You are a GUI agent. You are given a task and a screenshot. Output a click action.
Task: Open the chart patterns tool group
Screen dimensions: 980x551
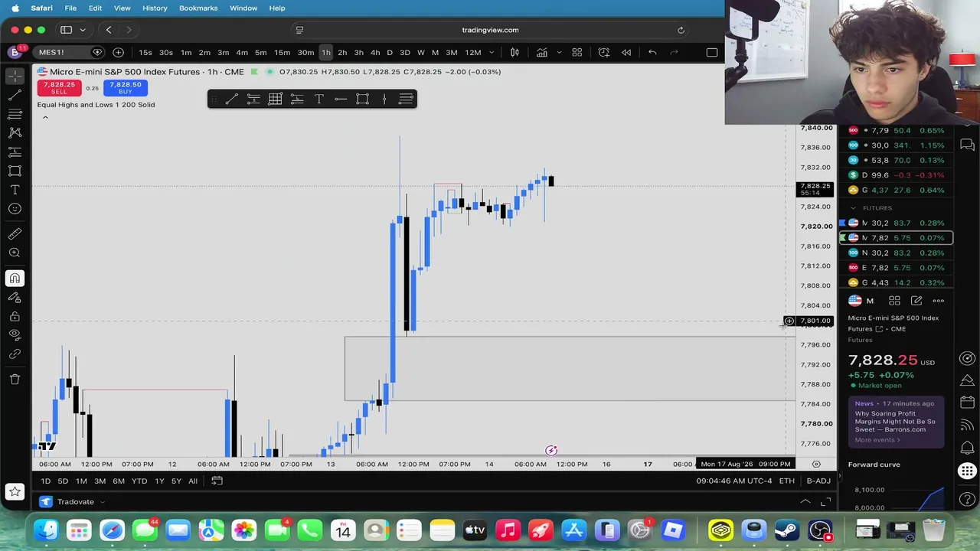click(15, 133)
